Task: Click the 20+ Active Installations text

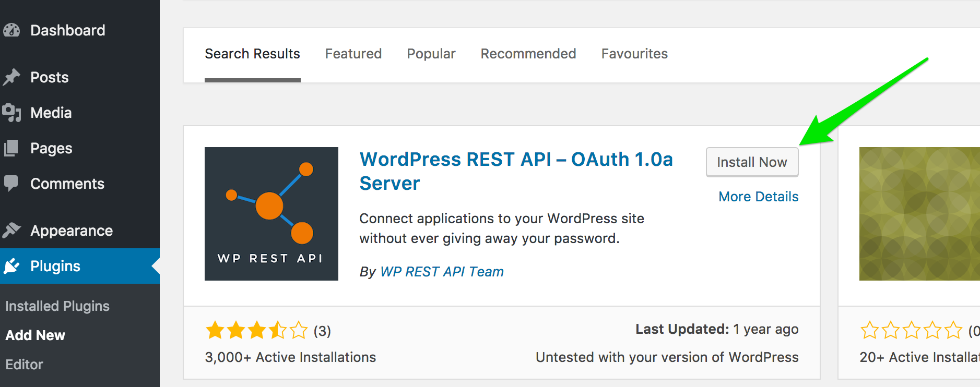Action: 919,357
